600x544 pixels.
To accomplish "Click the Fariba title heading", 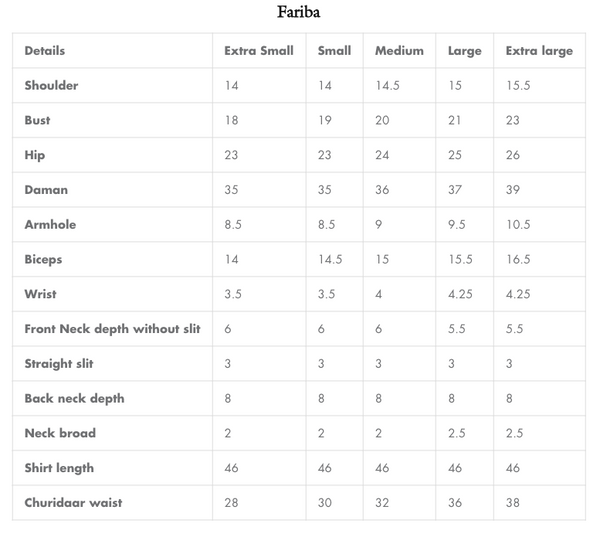I will coord(299,13).
